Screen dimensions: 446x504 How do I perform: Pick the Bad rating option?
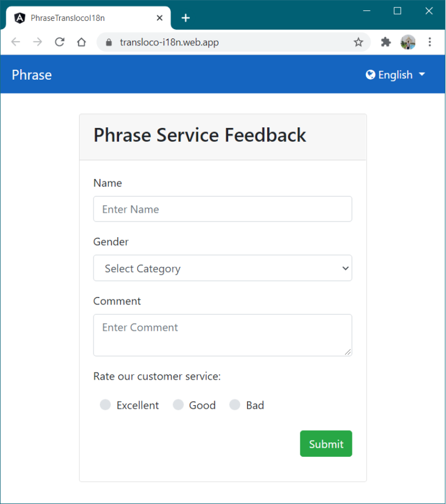click(235, 405)
